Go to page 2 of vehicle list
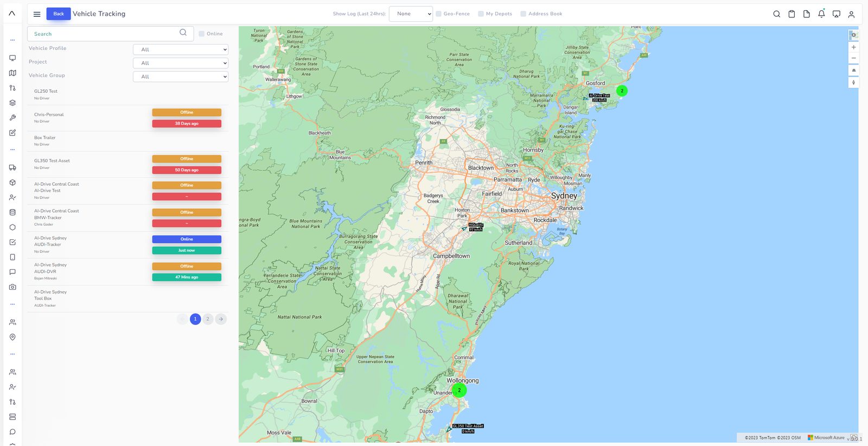The image size is (868, 446). click(x=208, y=319)
